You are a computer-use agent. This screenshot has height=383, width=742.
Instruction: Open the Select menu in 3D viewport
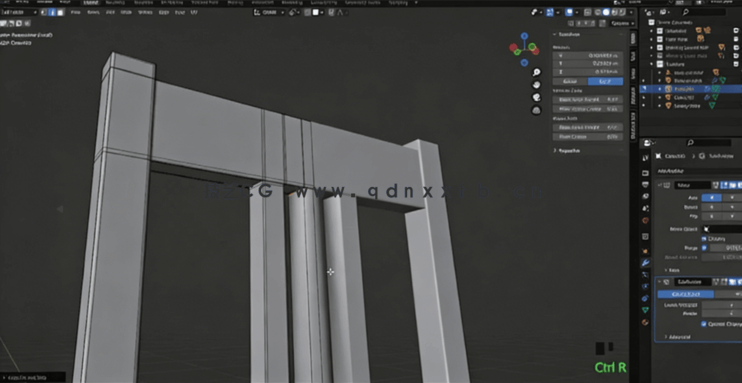(94, 12)
